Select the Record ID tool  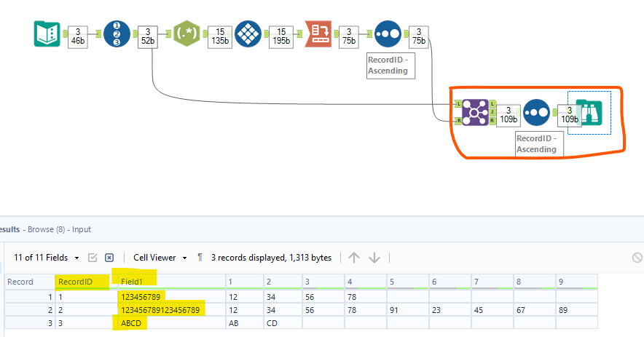(117, 33)
